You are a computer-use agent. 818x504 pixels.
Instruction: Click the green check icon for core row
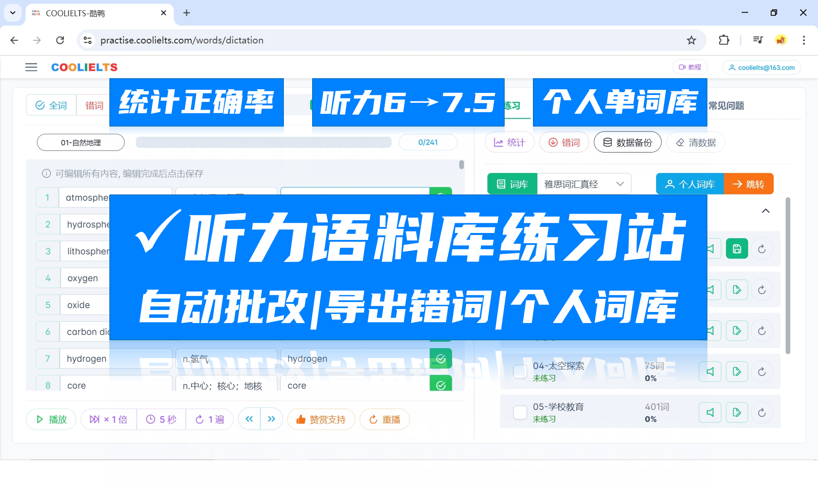click(441, 384)
